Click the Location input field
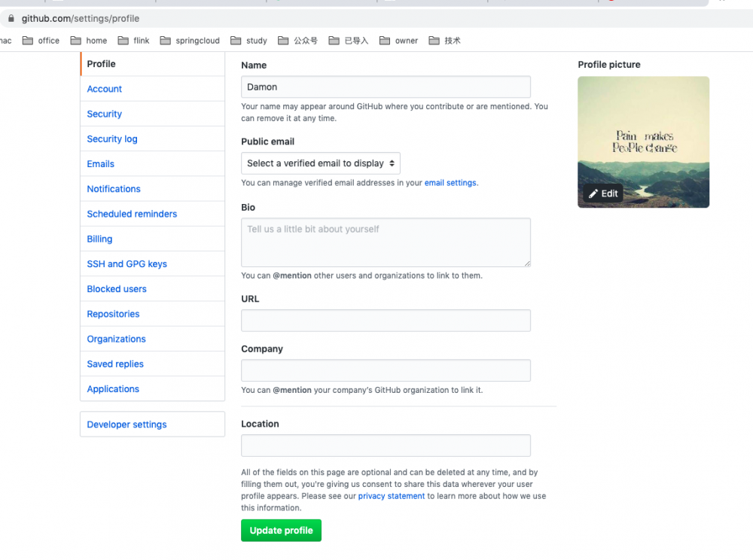 [386, 446]
